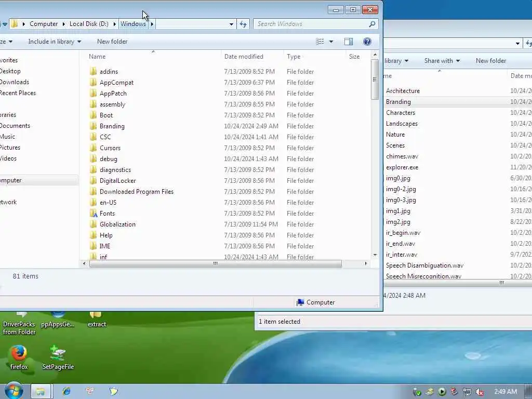Image resolution: width=532 pixels, height=399 pixels.
Task: Click Windows Explorer taskbar button
Action: [x=41, y=391]
